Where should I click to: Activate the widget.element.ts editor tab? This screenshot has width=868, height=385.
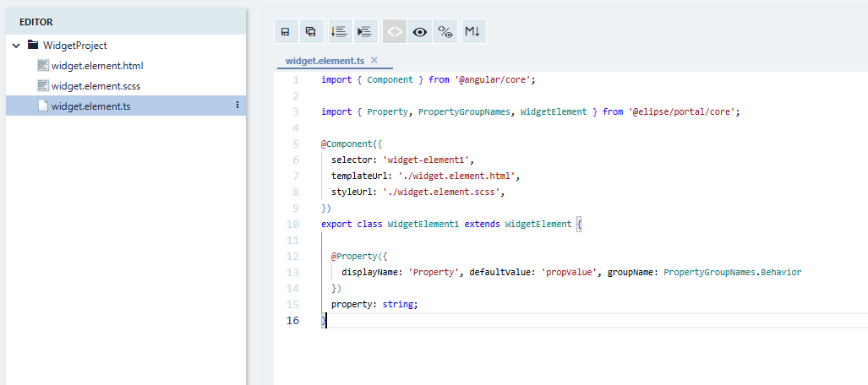325,61
